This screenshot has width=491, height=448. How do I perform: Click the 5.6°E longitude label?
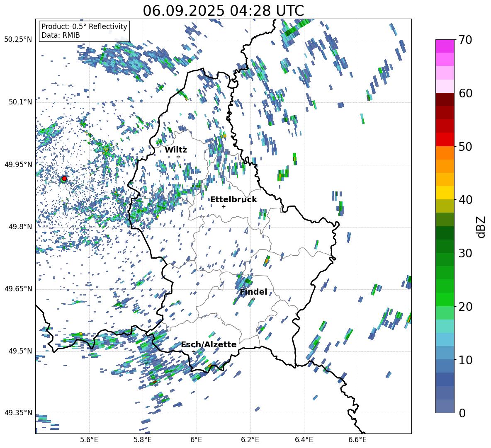(x=89, y=440)
